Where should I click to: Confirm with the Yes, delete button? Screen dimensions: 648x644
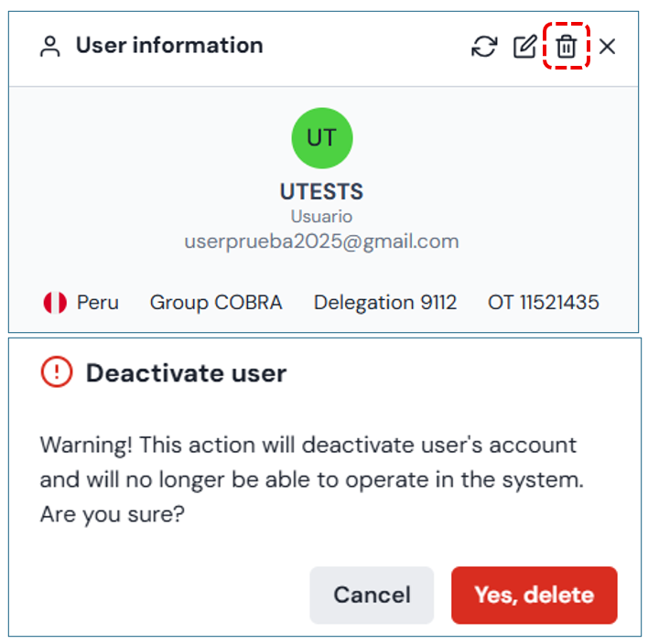click(534, 596)
